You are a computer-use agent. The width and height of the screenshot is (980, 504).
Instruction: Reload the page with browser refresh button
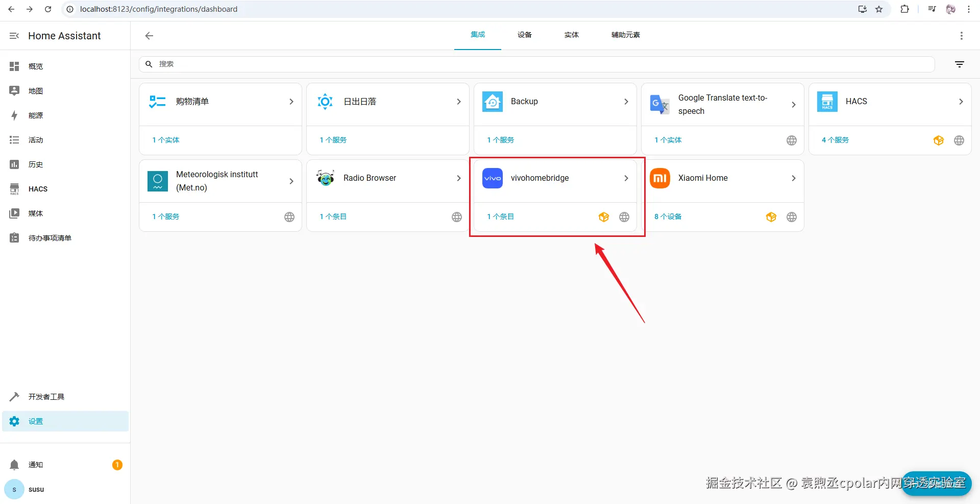[x=48, y=9]
